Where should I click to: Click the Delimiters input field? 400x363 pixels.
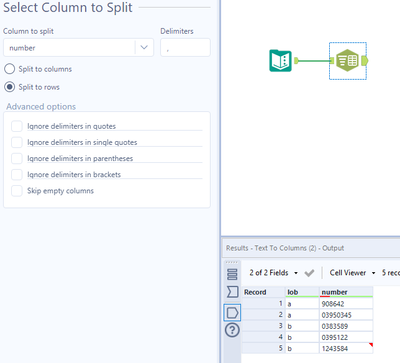[185, 48]
